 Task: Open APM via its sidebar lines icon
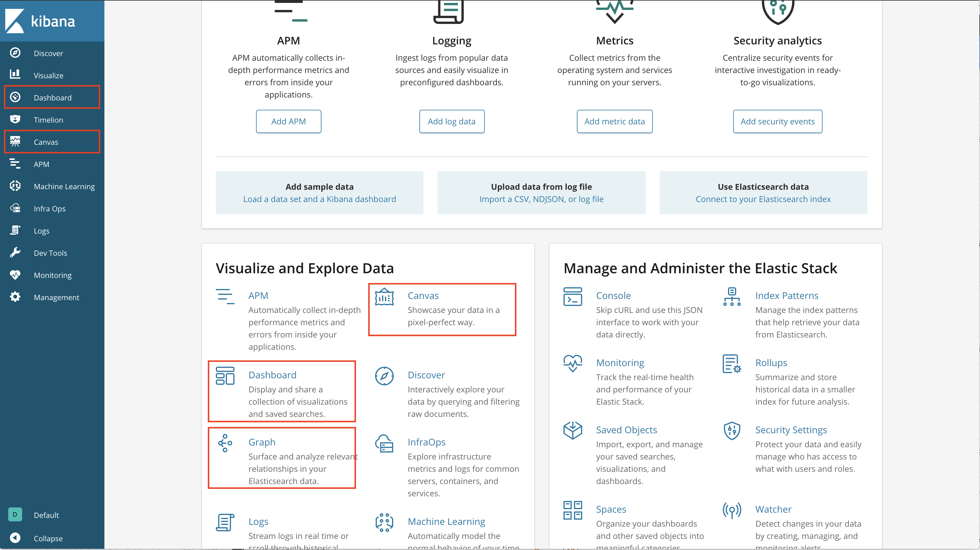[15, 164]
